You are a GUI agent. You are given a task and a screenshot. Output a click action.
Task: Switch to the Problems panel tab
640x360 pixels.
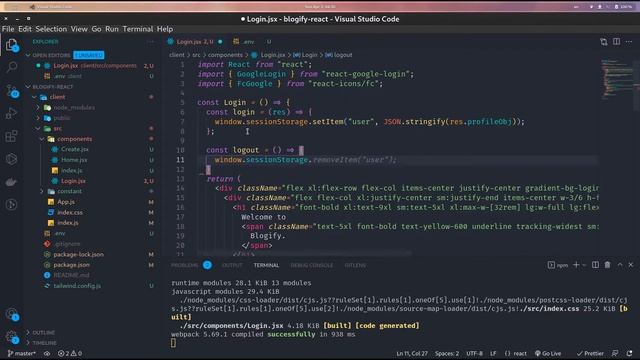184,265
